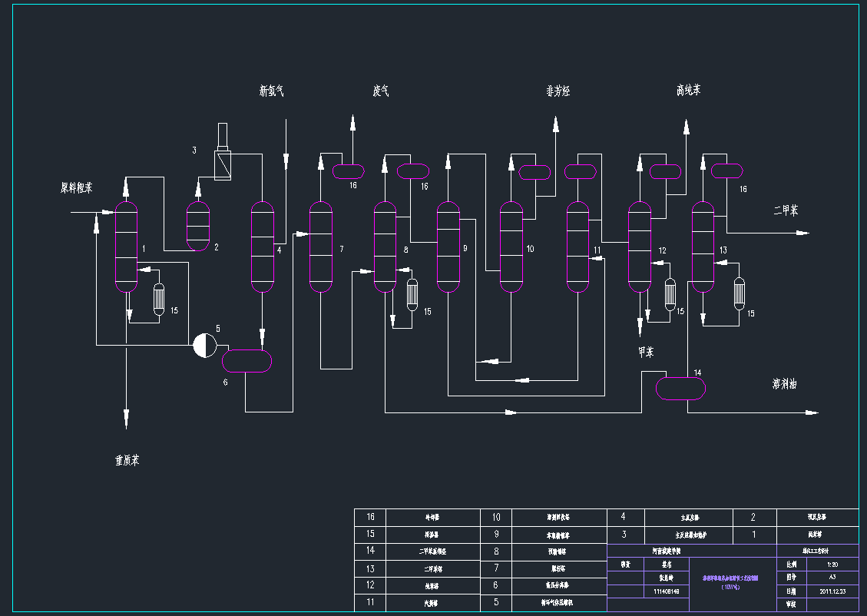Click the column numbered 11
867x616 pixels.
(578, 247)
